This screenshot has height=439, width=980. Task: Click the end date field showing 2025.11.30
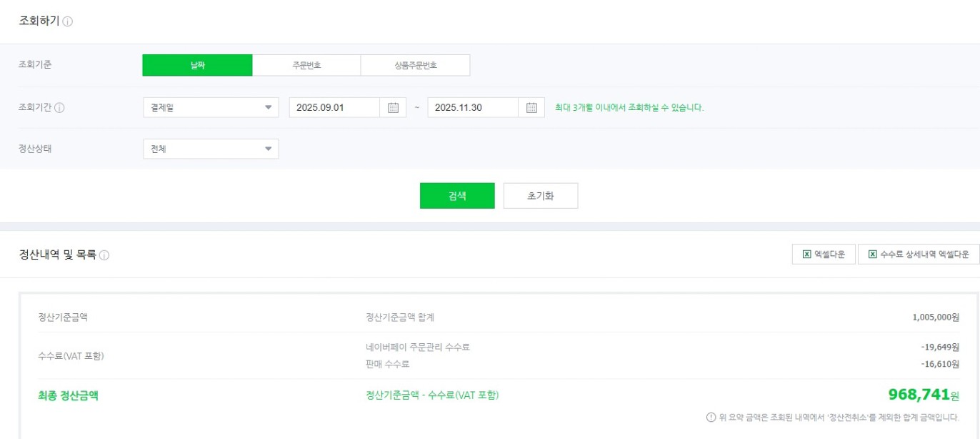coord(473,108)
